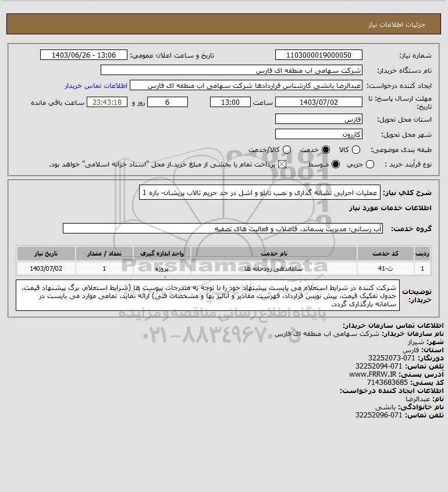
Task: Click the اطلاعات تماس سازمان خریدار heading
Action: point(393,325)
